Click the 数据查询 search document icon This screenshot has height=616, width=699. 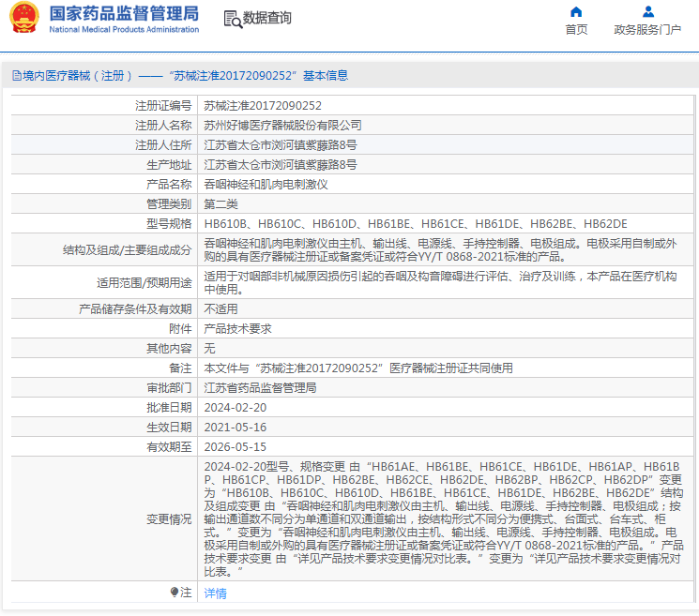coord(232,19)
